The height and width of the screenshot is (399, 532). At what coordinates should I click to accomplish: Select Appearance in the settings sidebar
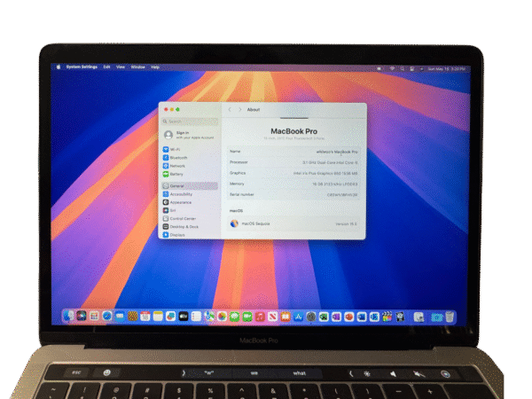pos(177,202)
